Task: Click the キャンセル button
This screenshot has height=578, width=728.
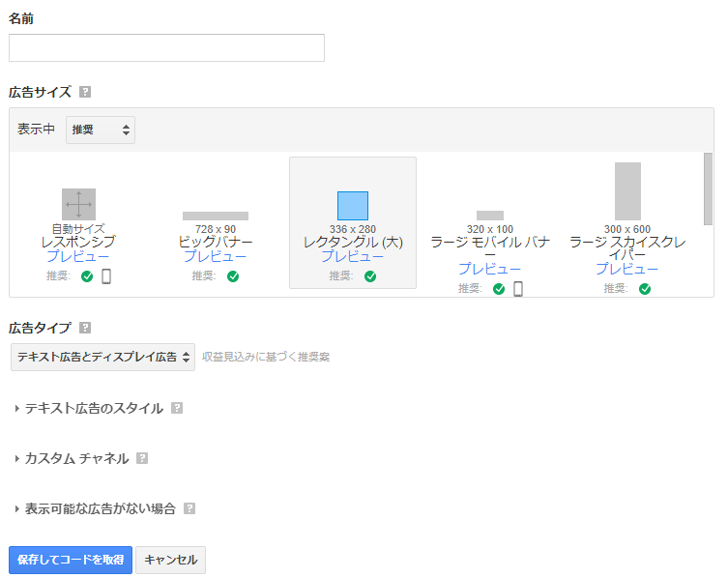Action: pyautogui.click(x=171, y=560)
